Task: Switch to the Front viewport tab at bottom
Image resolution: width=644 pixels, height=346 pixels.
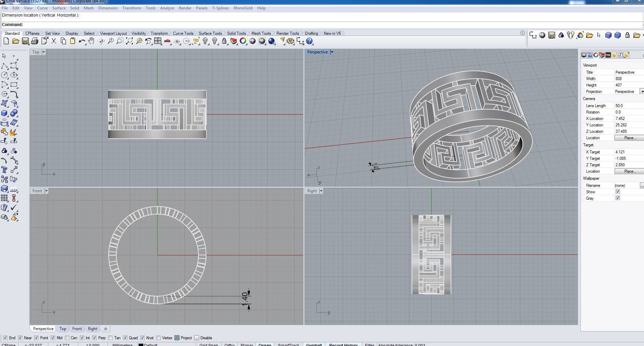Action: click(x=77, y=329)
